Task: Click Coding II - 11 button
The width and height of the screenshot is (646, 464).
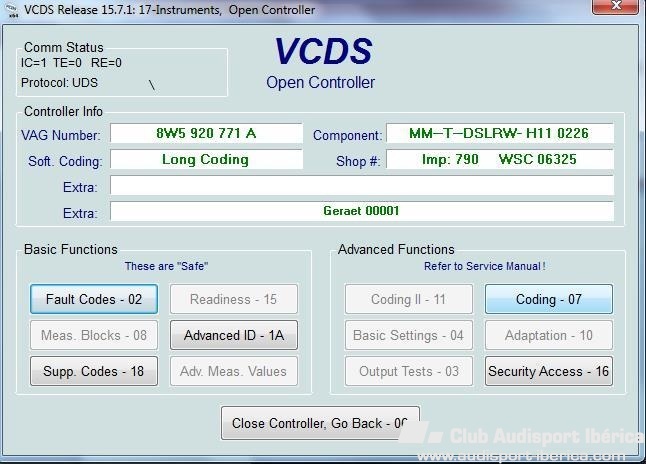Action: point(409,299)
